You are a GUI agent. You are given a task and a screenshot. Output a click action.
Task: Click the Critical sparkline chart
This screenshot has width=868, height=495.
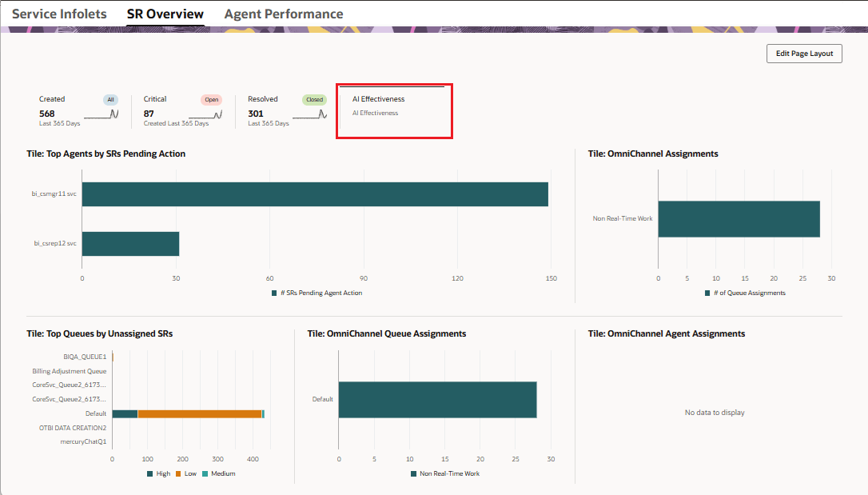click(x=205, y=114)
